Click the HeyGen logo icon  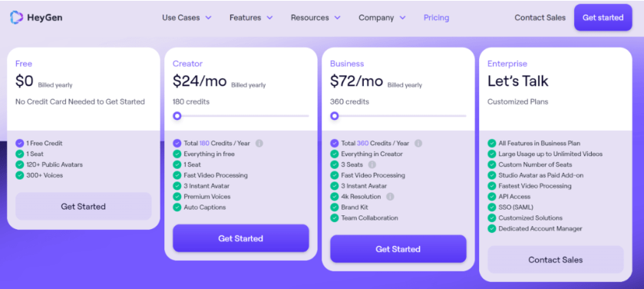[x=17, y=18]
